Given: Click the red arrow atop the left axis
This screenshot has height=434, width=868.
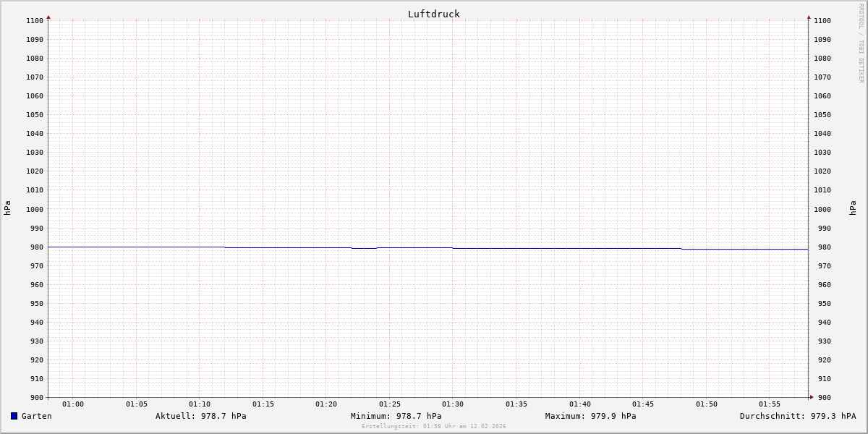Looking at the screenshot, I should click(x=48, y=17).
